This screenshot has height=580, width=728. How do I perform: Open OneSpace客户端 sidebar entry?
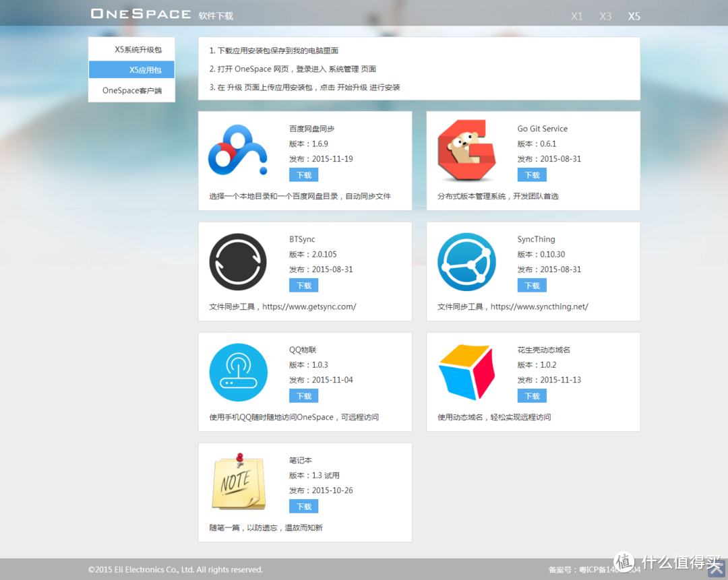pyautogui.click(x=132, y=90)
